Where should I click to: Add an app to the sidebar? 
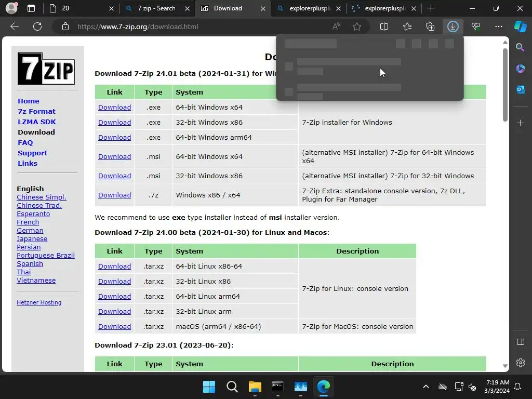pyautogui.click(x=520, y=123)
